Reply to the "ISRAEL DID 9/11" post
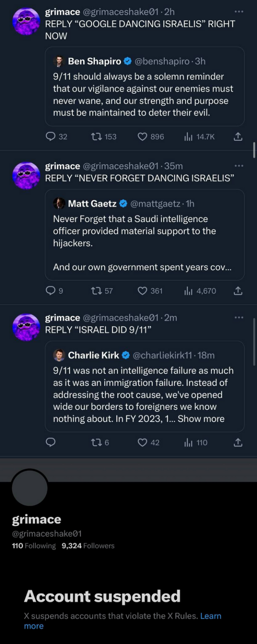The image size is (257, 644). (51, 442)
